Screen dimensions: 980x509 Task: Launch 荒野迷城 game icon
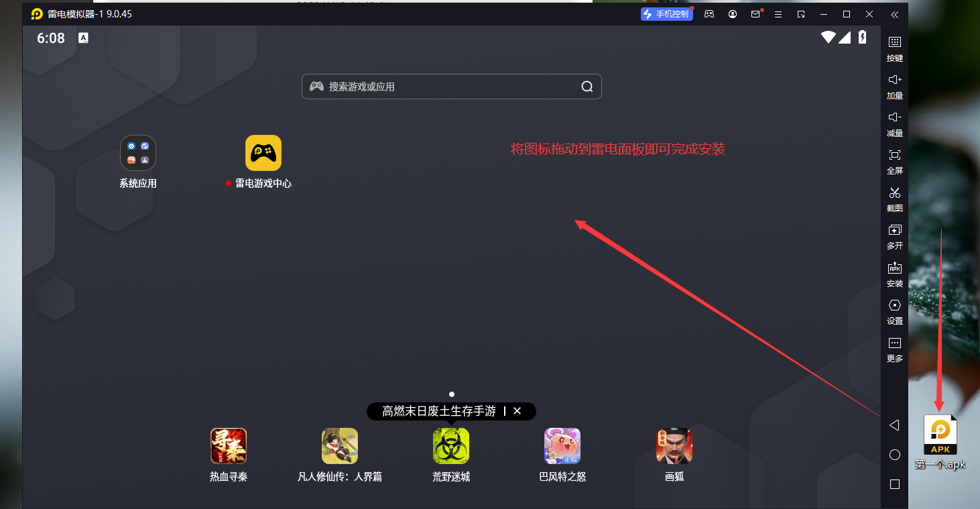pyautogui.click(x=451, y=446)
